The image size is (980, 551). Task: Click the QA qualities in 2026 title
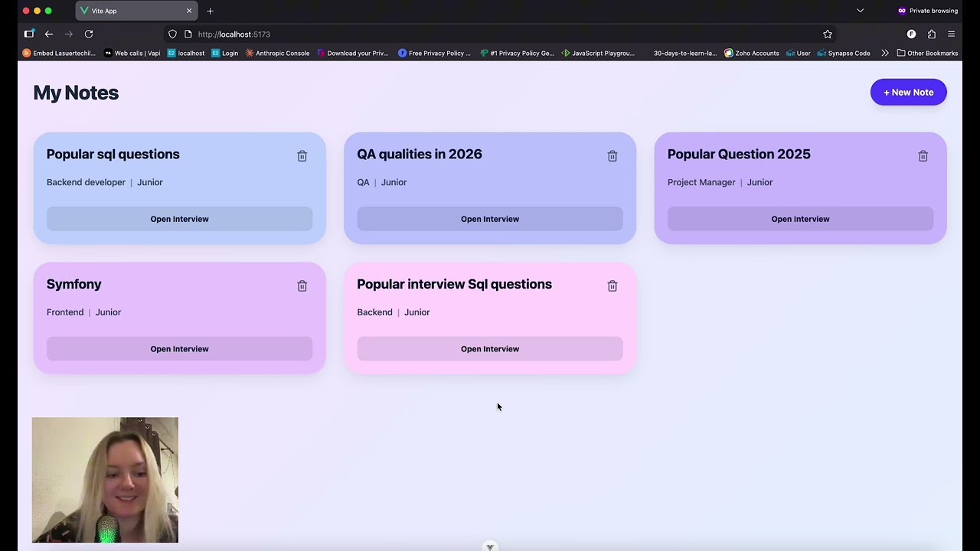tap(420, 155)
